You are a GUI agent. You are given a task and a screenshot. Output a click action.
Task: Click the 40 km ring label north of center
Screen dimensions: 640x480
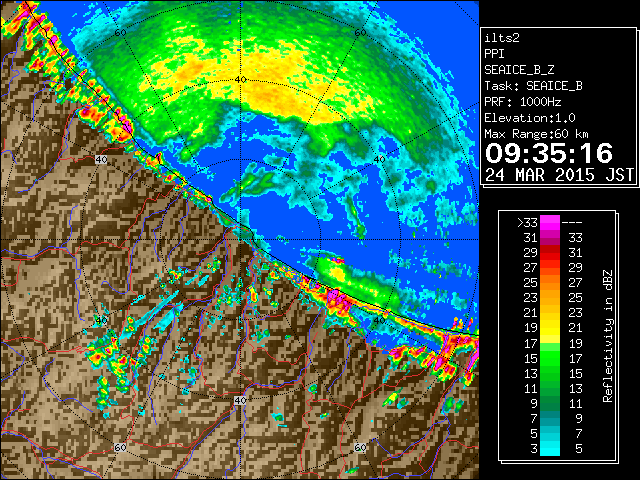[240, 80]
